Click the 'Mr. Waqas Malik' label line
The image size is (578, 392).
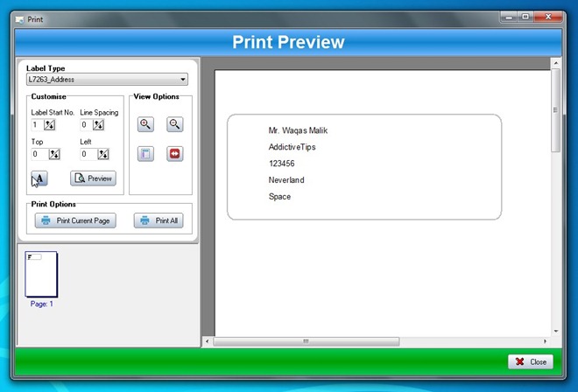[x=298, y=130]
